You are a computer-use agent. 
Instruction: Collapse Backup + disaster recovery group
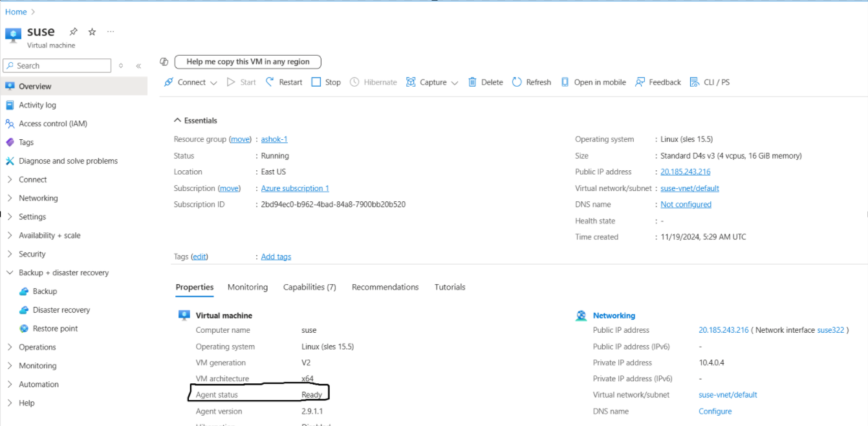click(x=10, y=273)
